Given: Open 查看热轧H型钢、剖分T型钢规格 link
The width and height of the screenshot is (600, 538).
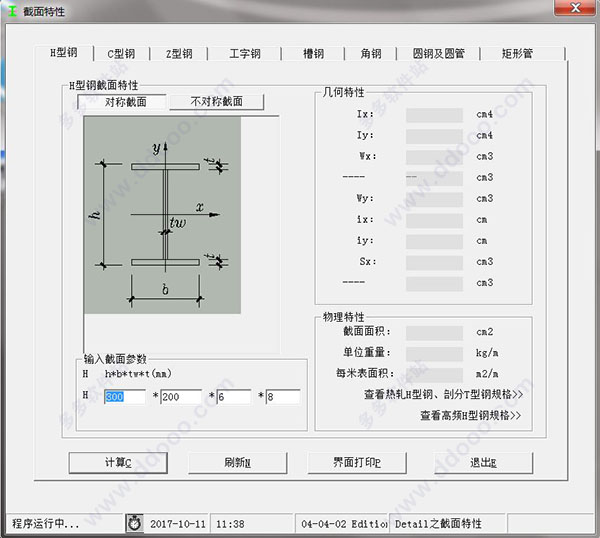Looking at the screenshot, I should 443,394.
